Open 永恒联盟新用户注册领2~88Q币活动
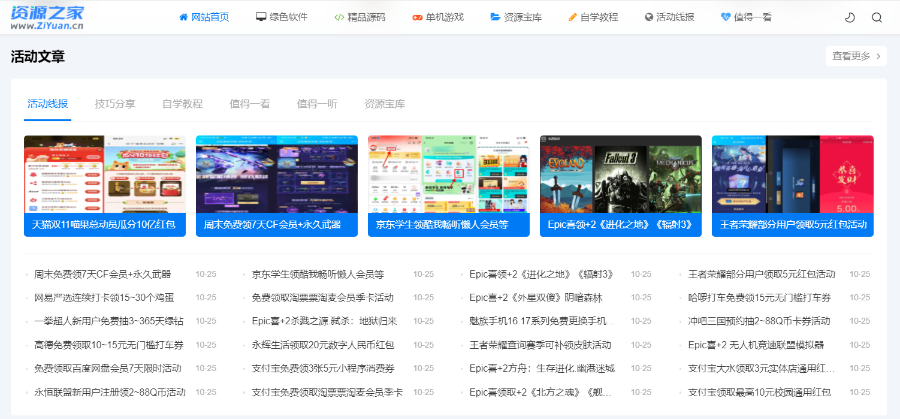This screenshot has width=900, height=419. pos(110,393)
